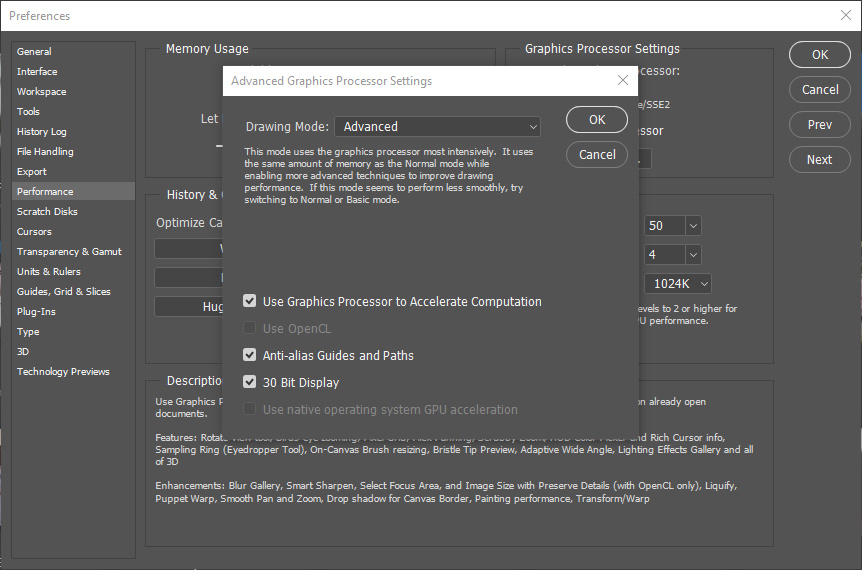862x570 pixels.
Task: Click Cancel in the Preferences window
Action: (820, 90)
